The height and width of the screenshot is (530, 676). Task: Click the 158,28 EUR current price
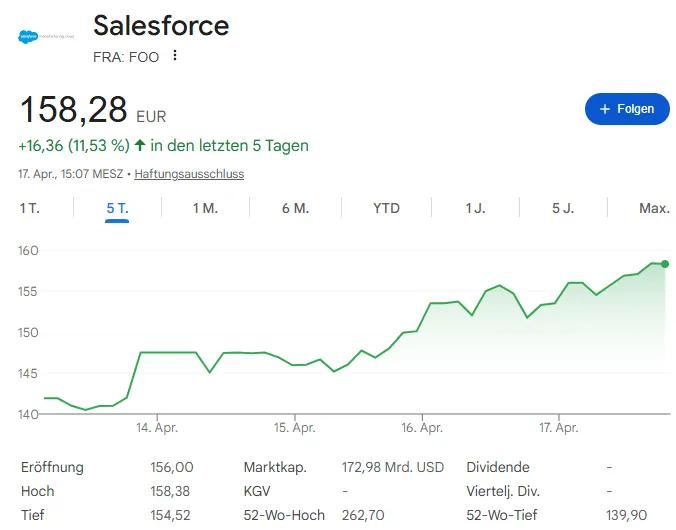93,108
